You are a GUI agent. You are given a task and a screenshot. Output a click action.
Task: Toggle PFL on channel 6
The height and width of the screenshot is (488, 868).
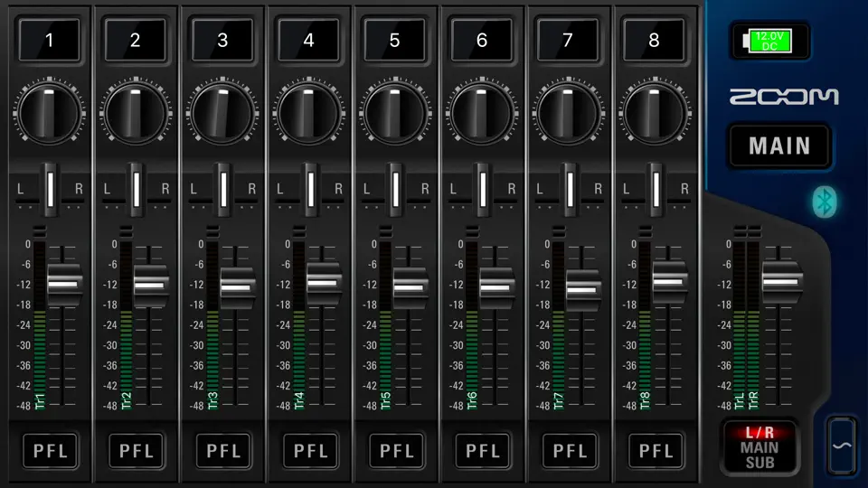(483, 451)
